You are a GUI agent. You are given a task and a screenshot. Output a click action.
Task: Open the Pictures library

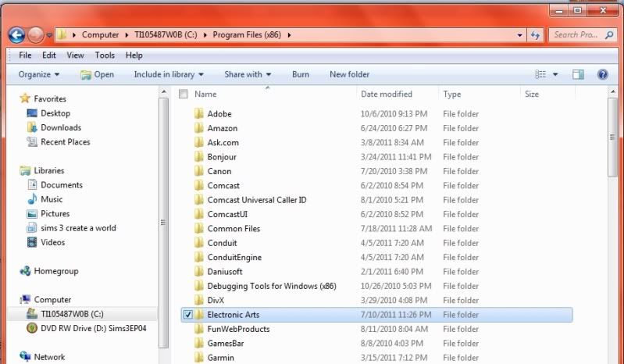55,213
